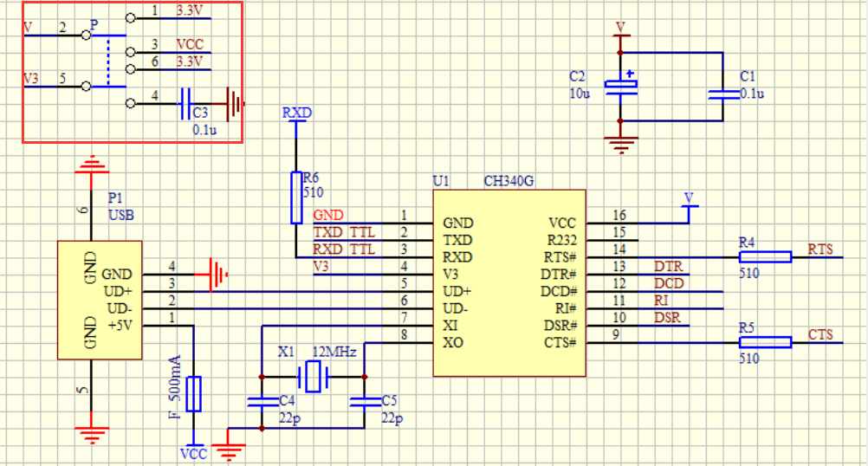Select the V3 net label at pin 4
Viewport: 868px width, 466px height.
click(321, 266)
